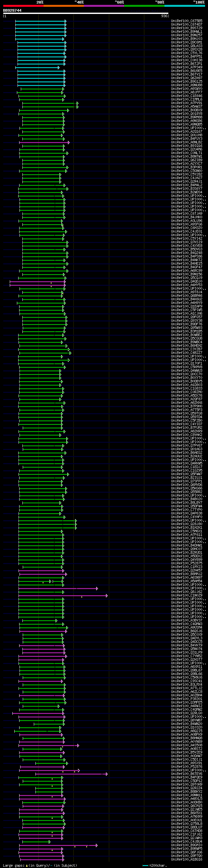
Task: Select hit label UniRef100_A9NU88
Action: pyautogui.click(x=187, y=85)
